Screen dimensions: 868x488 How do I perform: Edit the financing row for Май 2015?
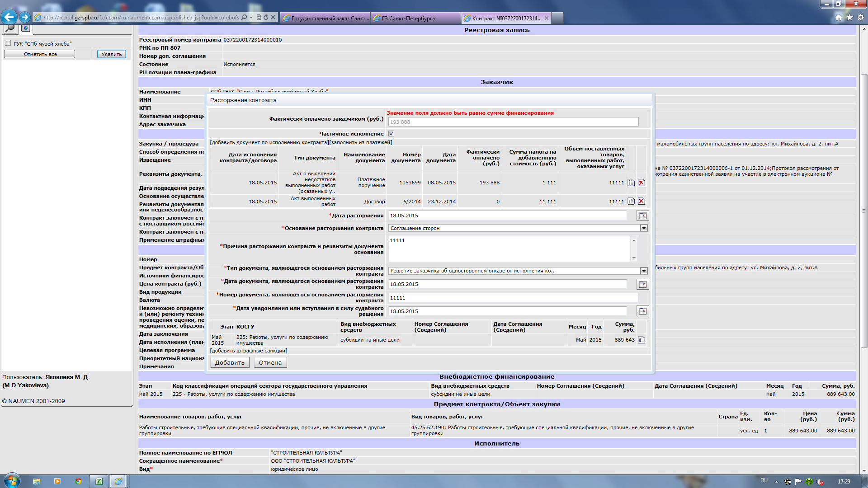pyautogui.click(x=642, y=340)
